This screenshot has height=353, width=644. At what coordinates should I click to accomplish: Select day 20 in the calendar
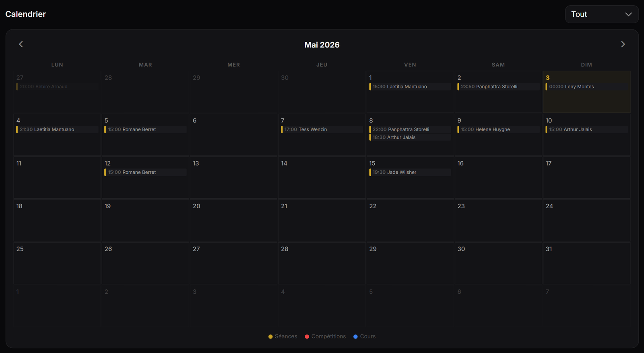(233, 220)
